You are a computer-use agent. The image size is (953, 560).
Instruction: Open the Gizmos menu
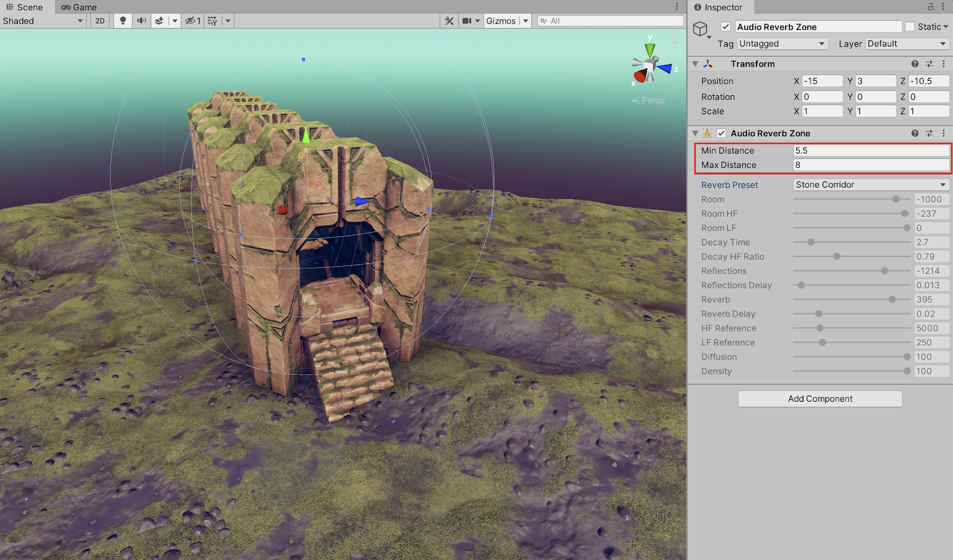(x=501, y=21)
